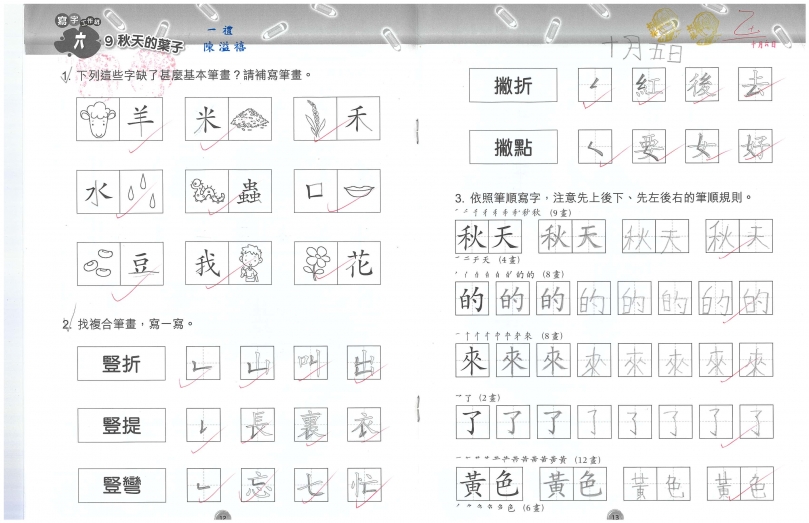The height and width of the screenshot is (523, 809).
Task: Click the beans drawing beside 豆
Action: click(99, 264)
